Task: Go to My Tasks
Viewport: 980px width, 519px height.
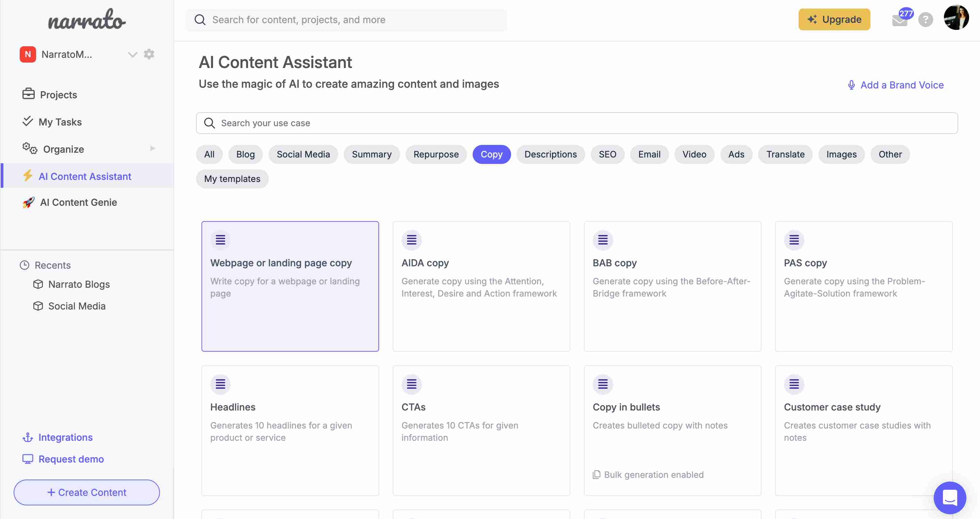Action: pos(60,122)
